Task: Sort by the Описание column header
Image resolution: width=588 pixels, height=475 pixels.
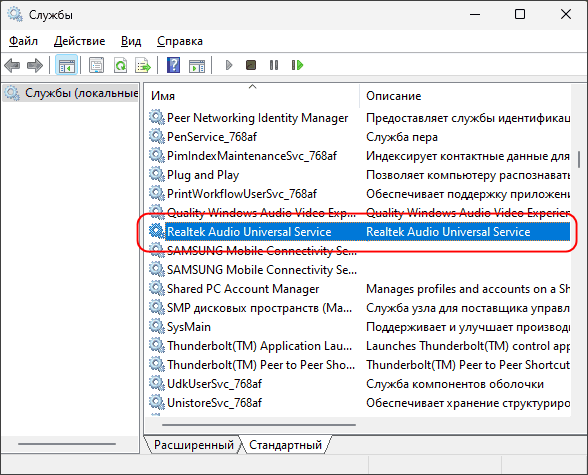Action: (465, 96)
